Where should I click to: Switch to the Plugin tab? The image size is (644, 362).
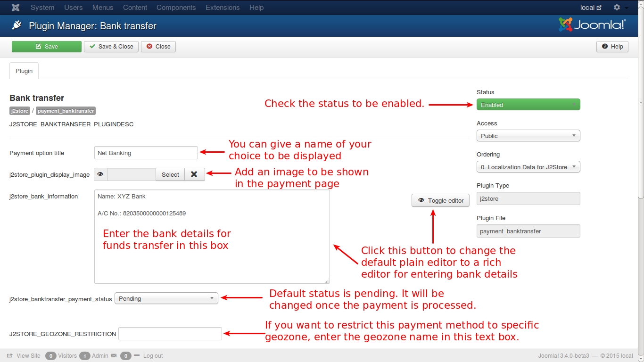[24, 71]
